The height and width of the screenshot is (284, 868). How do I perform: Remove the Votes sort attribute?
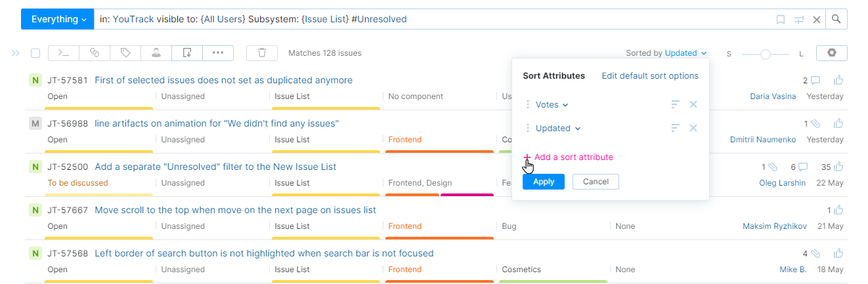[x=693, y=104]
